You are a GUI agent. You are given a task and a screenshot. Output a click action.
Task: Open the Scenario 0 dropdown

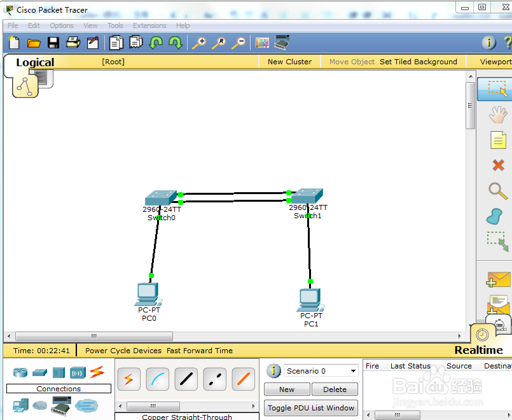coord(321,371)
